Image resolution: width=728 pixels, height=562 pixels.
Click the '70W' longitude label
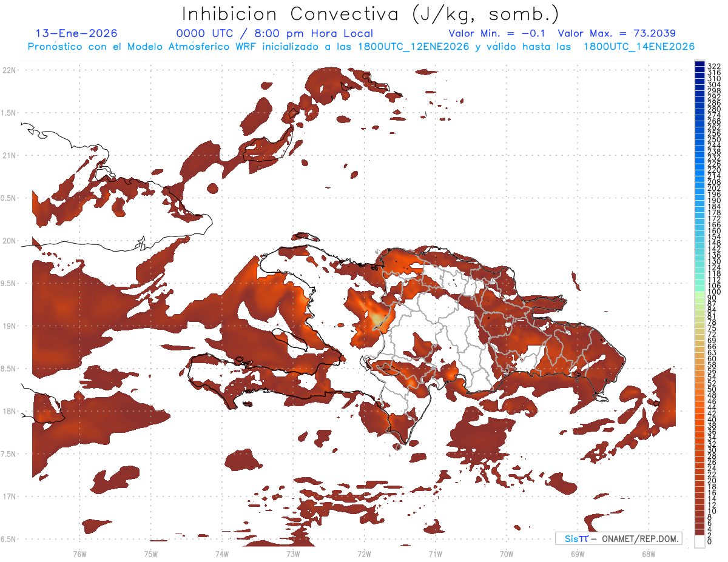506,554
